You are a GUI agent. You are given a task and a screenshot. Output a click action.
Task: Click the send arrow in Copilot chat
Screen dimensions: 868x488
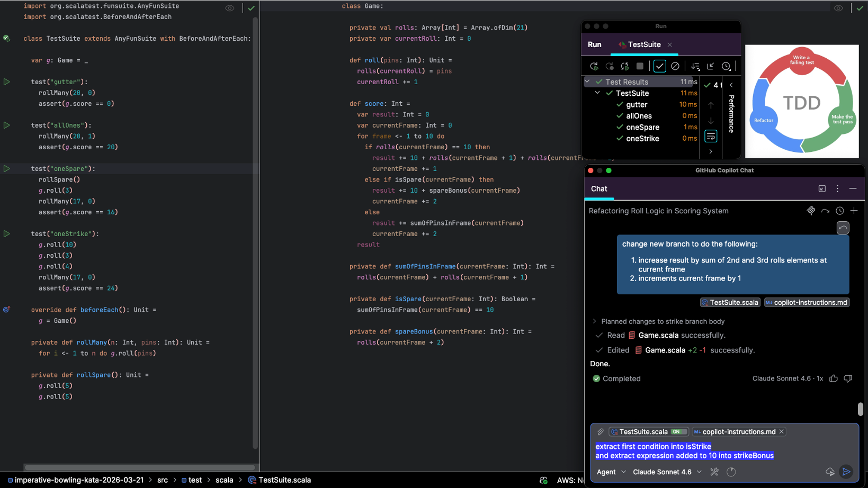pos(846,472)
